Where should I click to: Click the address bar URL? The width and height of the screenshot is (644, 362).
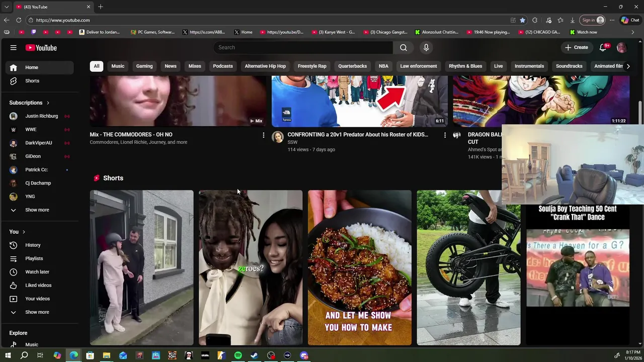click(x=63, y=20)
